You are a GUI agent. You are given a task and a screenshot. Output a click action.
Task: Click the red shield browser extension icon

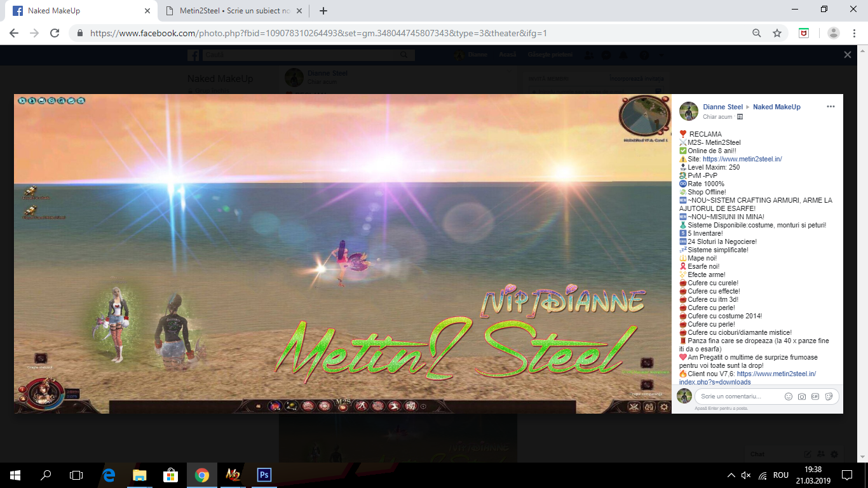[x=804, y=33]
